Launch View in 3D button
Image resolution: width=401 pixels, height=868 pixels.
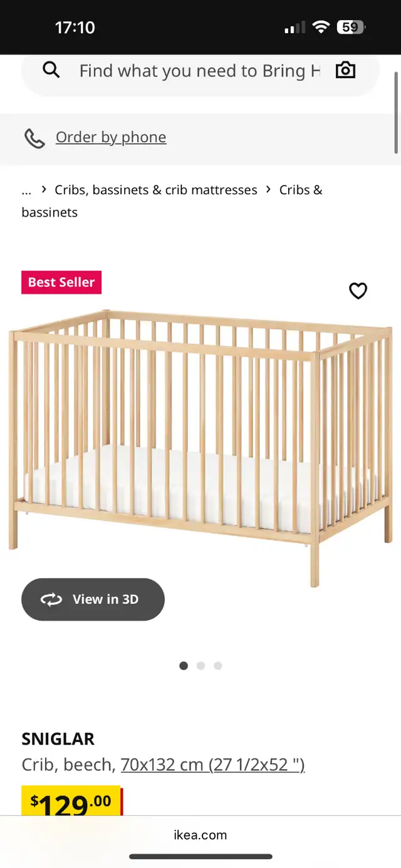pyautogui.click(x=93, y=599)
